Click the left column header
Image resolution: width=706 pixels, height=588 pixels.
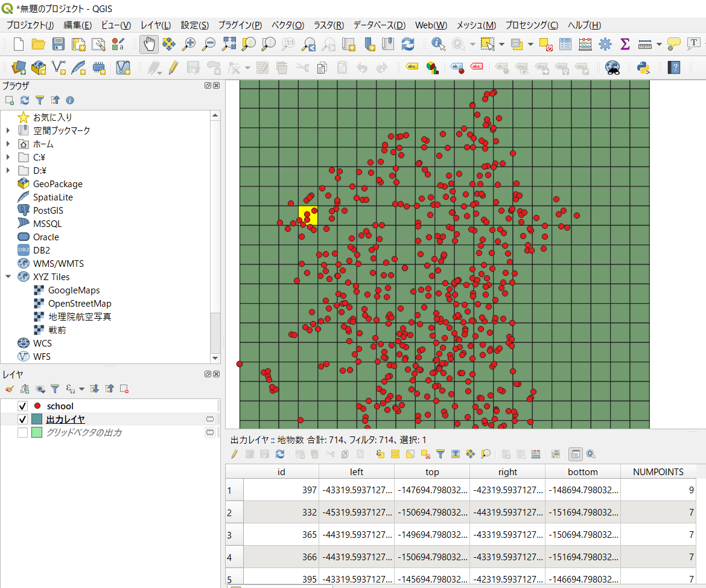[x=356, y=471]
